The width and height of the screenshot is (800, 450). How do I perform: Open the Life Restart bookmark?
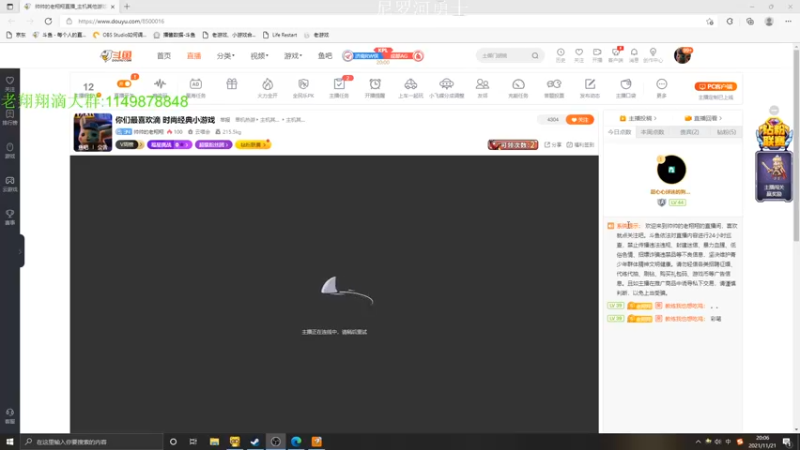click(x=280, y=35)
